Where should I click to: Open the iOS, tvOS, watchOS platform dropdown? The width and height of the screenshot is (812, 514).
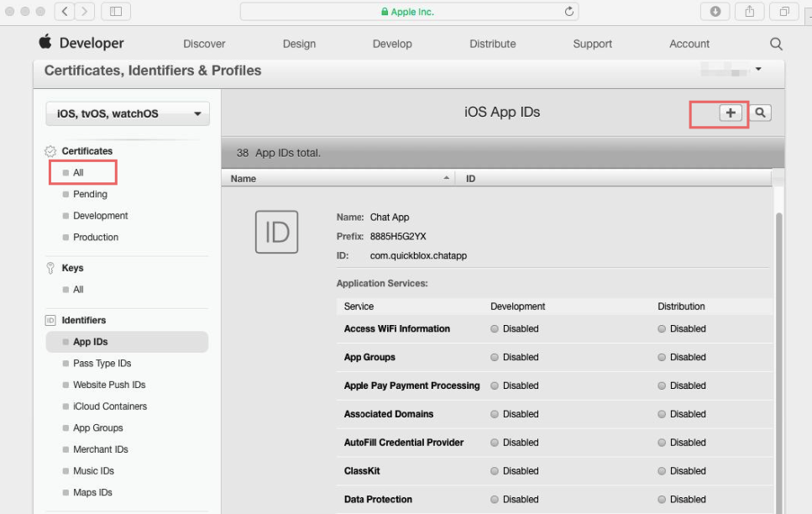[x=128, y=113]
